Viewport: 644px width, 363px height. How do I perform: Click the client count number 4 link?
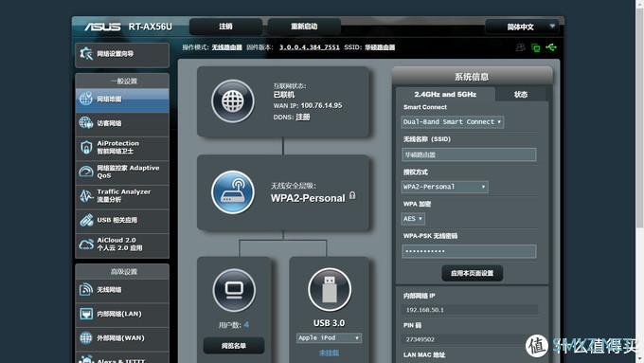click(246, 325)
